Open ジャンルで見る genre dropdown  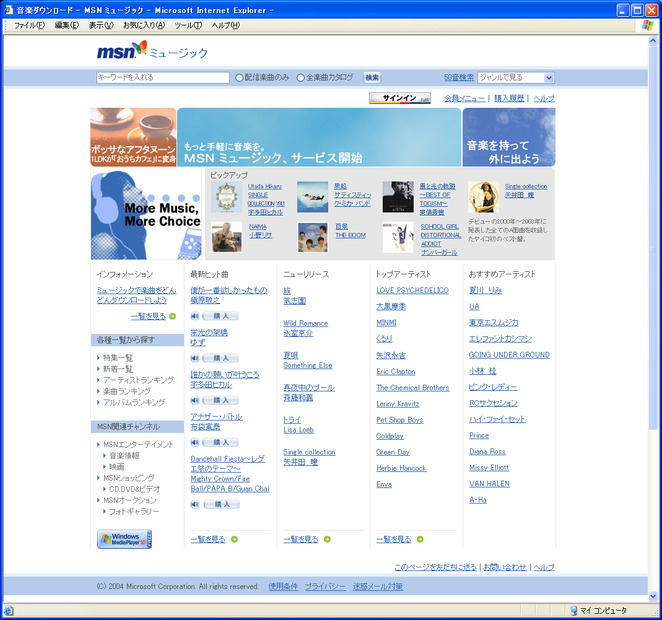pos(548,78)
